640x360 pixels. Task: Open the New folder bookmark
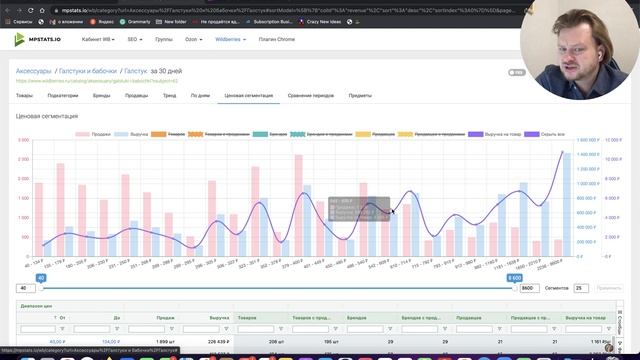(x=171, y=22)
